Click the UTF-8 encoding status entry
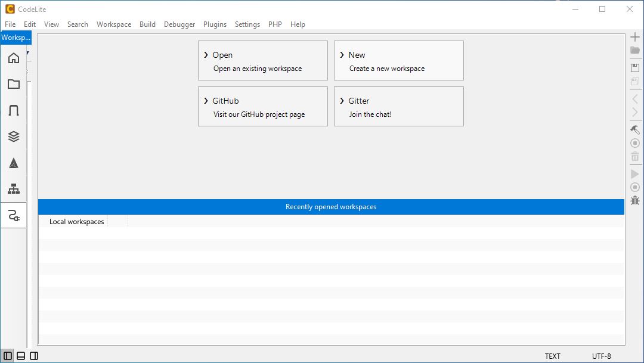Viewport: 644px width, 363px height. (x=601, y=356)
